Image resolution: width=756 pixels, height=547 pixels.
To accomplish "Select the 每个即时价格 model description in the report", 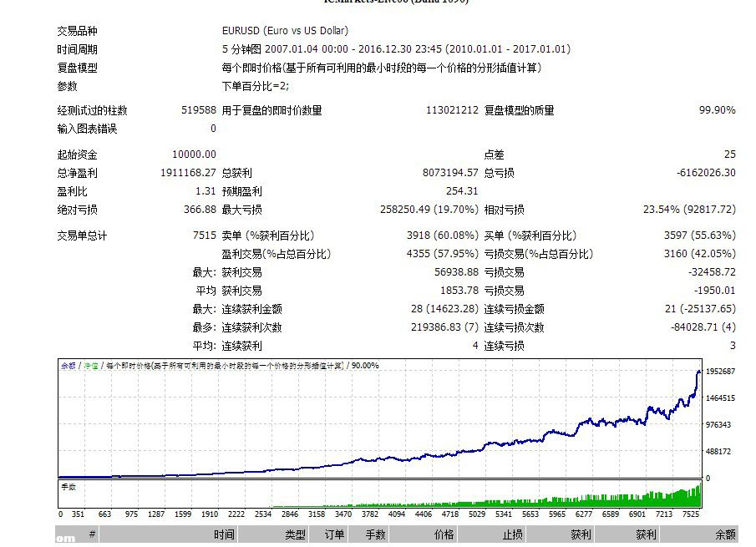I will (x=382, y=68).
